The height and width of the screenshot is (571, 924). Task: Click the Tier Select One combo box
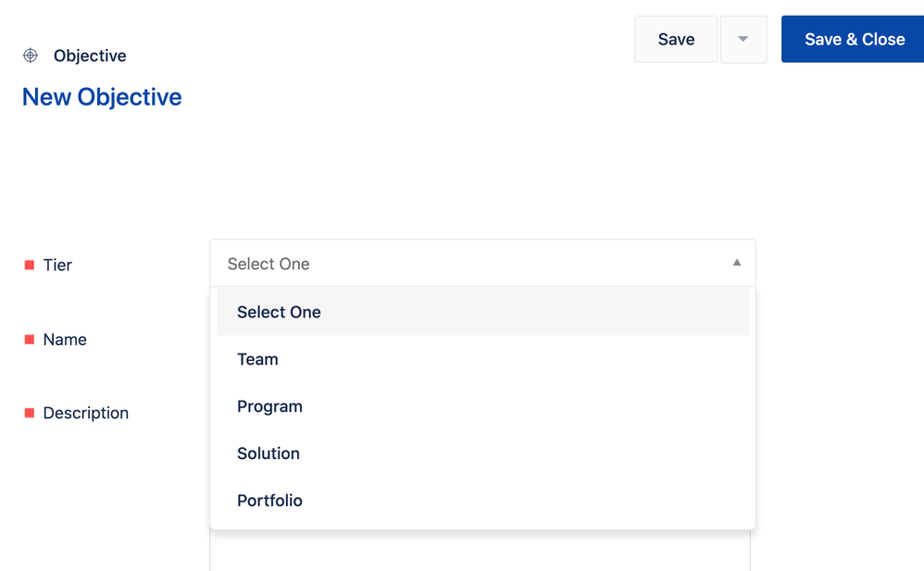click(x=482, y=264)
